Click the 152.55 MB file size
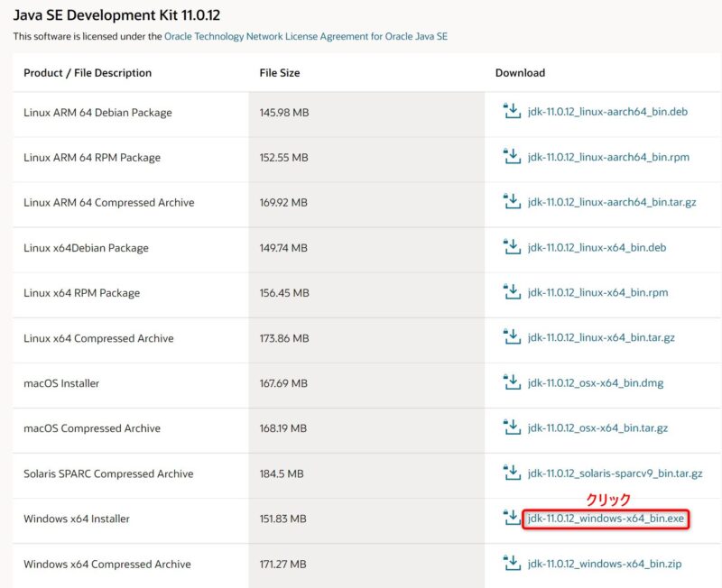Screen dimensions: 722x588 283,157
